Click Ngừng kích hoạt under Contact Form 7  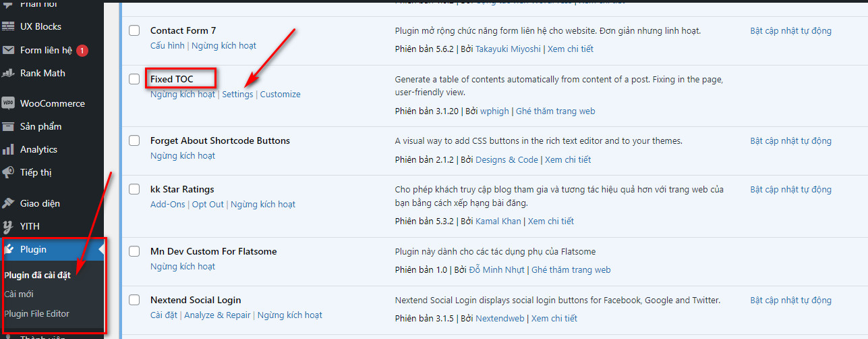tap(224, 45)
